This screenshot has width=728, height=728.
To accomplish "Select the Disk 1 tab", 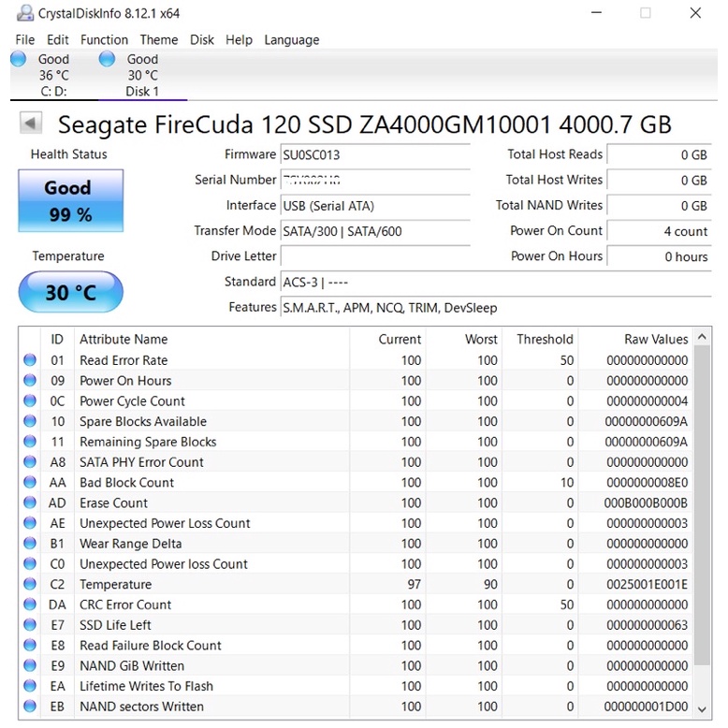I will coord(142,75).
